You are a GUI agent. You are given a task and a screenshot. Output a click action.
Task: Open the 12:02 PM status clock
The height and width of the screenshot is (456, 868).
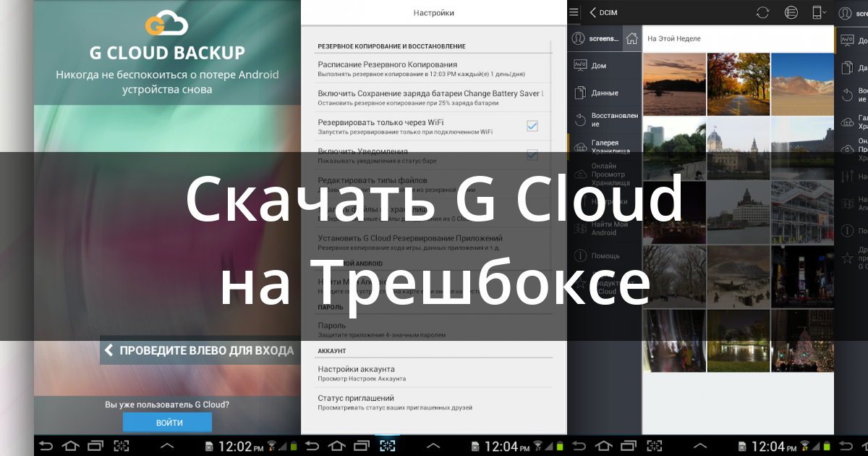tap(241, 447)
